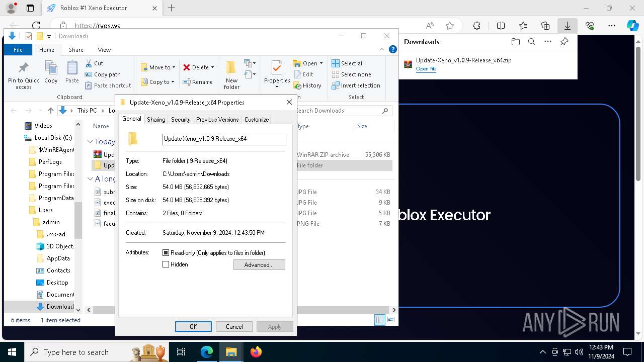Click the Rename ribbon button
This screenshot has height=362, width=644.
tap(198, 82)
